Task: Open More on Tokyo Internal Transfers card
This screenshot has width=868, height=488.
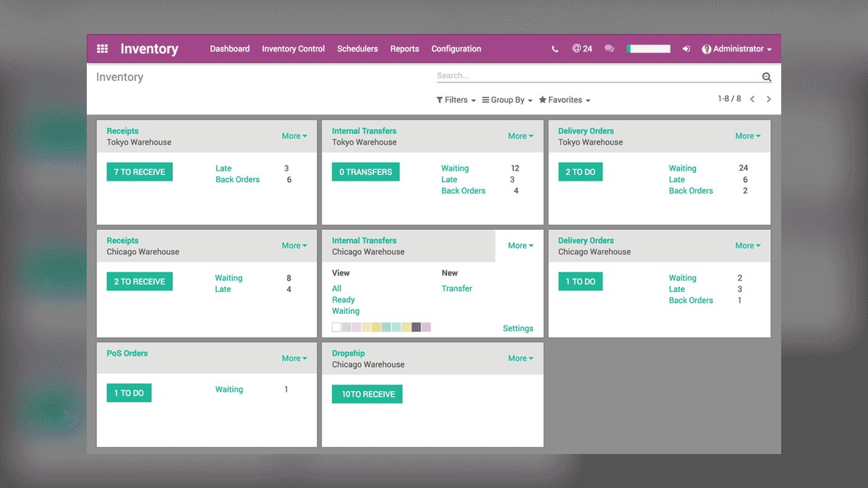Action: (x=521, y=136)
